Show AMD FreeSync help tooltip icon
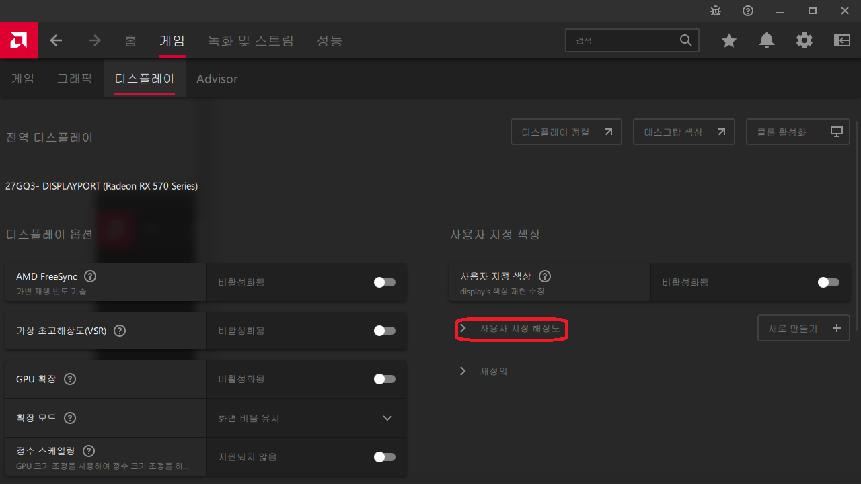 pyautogui.click(x=90, y=276)
